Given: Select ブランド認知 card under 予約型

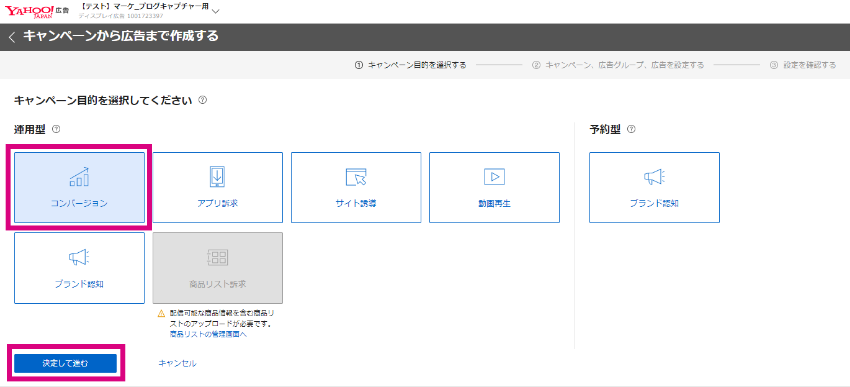Looking at the screenshot, I should (x=654, y=187).
